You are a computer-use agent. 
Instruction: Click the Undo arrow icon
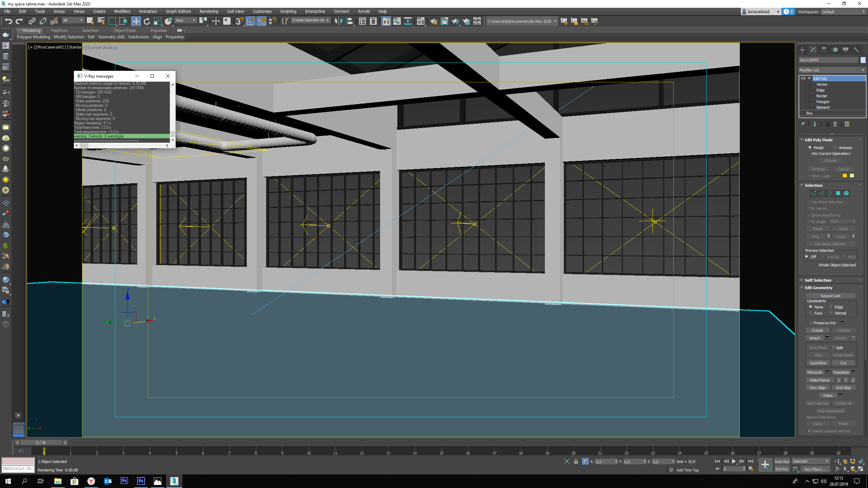coord(8,21)
